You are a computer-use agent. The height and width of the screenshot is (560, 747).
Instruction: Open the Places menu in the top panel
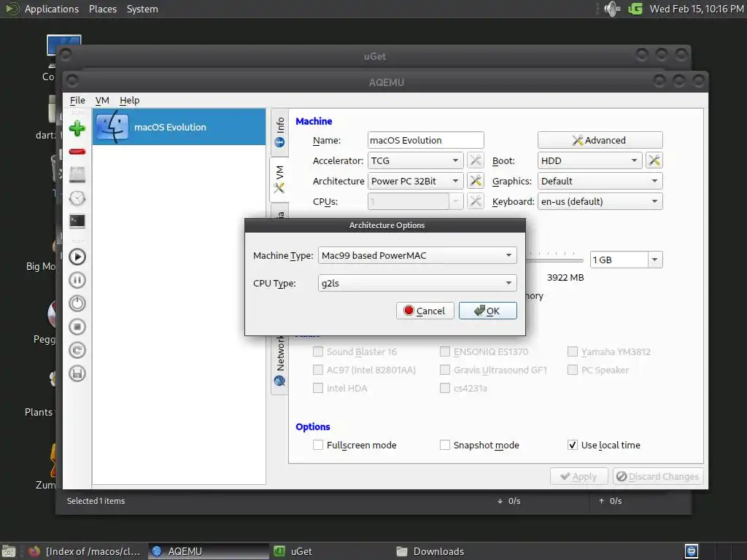coord(102,9)
